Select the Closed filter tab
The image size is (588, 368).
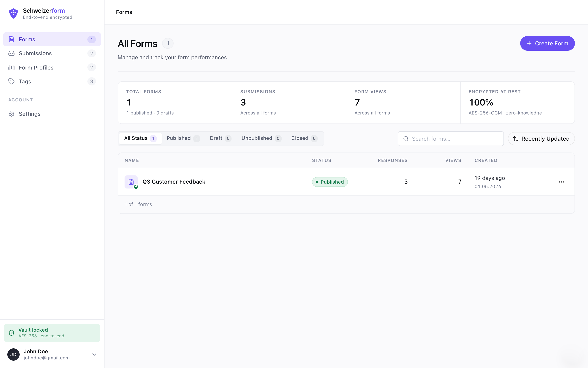tap(304, 138)
